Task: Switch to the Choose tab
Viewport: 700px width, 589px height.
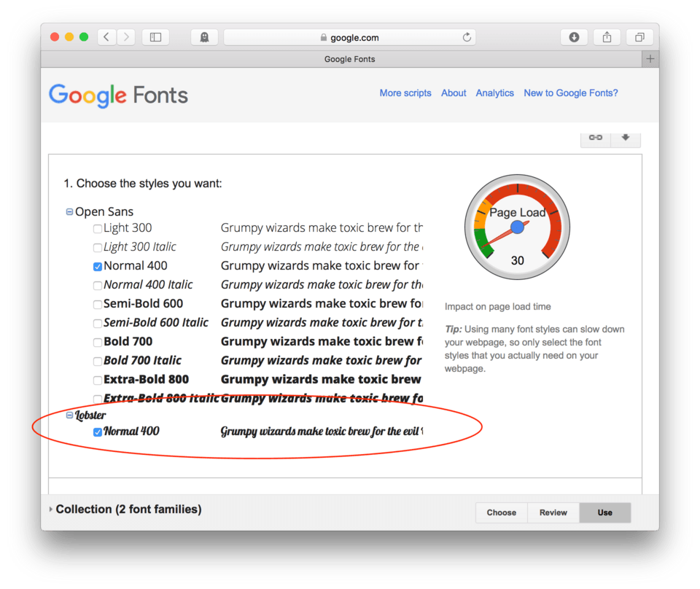Action: pos(502,512)
